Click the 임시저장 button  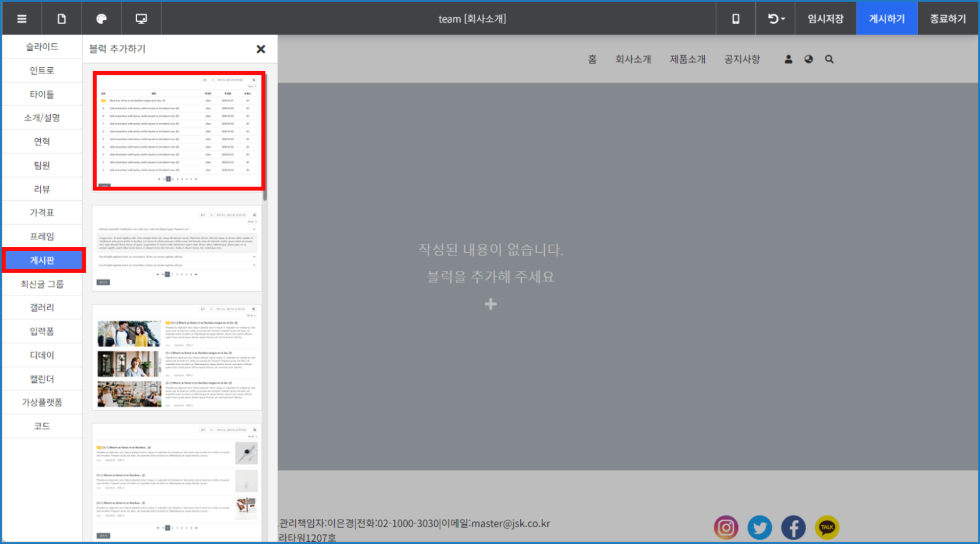pos(825,19)
